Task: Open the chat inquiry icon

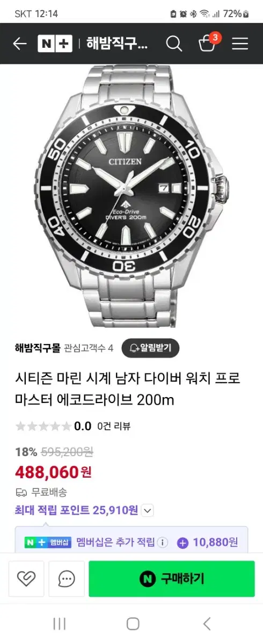Action: pyautogui.click(x=67, y=579)
